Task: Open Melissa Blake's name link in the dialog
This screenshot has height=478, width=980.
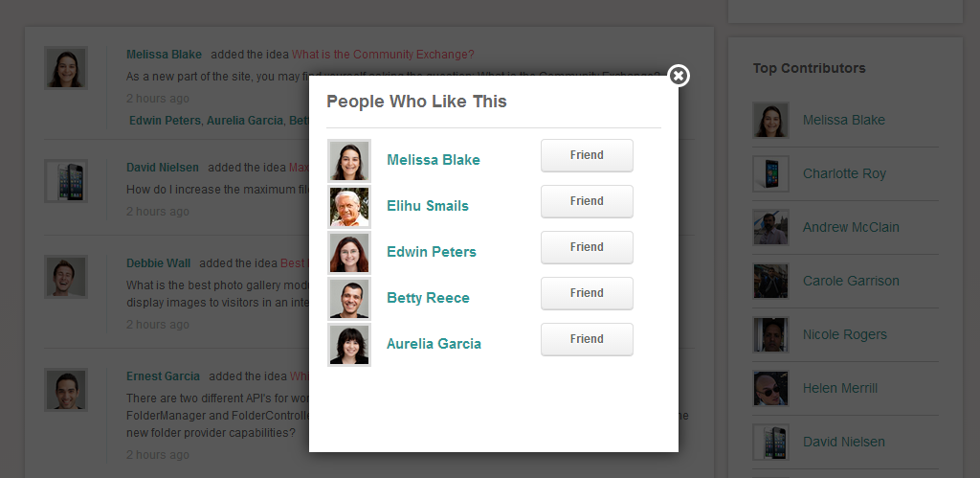Action: pos(434,160)
